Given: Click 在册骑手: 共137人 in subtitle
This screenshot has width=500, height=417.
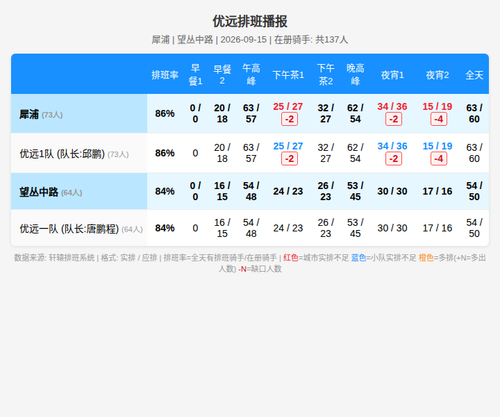Looking at the screenshot, I should 311,40.
